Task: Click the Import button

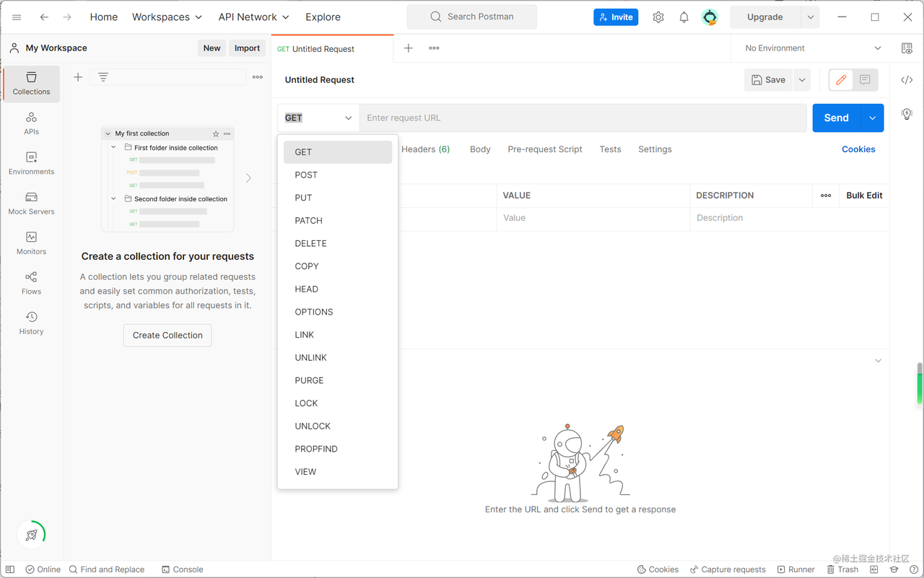Action: pos(247,48)
